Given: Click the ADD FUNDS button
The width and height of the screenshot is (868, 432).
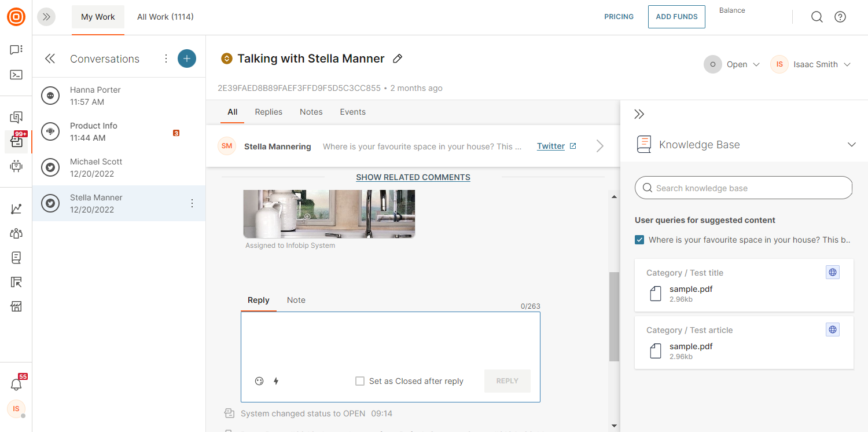Looking at the screenshot, I should tap(676, 17).
